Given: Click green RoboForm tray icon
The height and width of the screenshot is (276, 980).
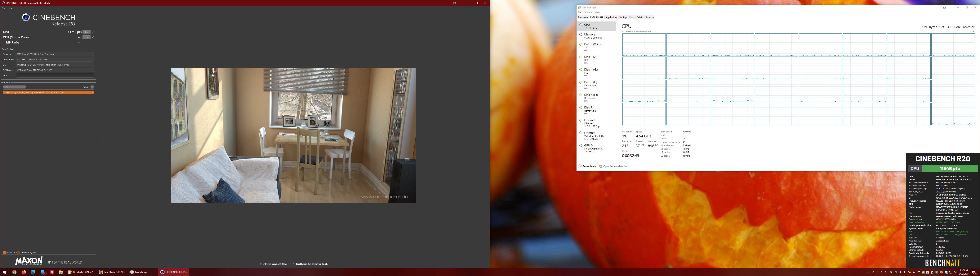Looking at the screenshot, I should pyautogui.click(x=923, y=272).
